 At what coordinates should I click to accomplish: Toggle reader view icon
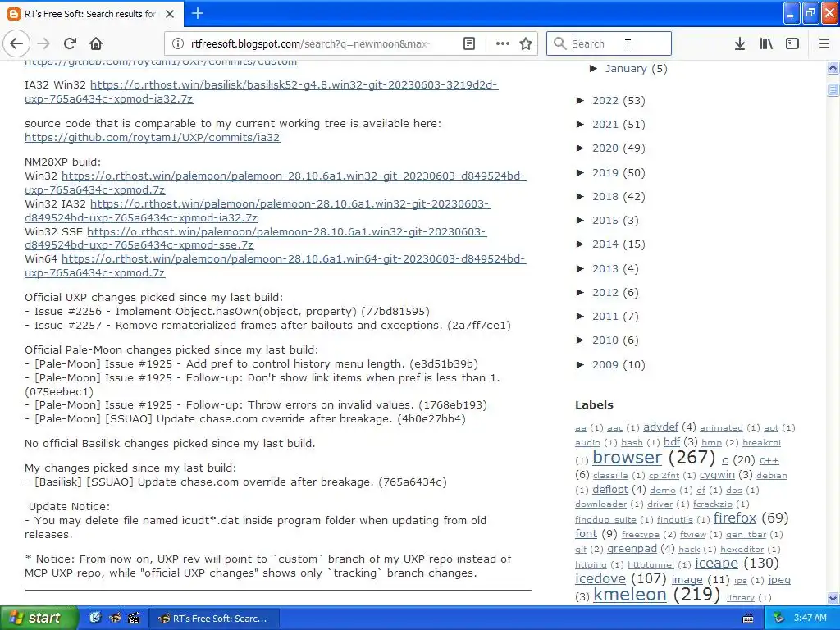pos(469,43)
